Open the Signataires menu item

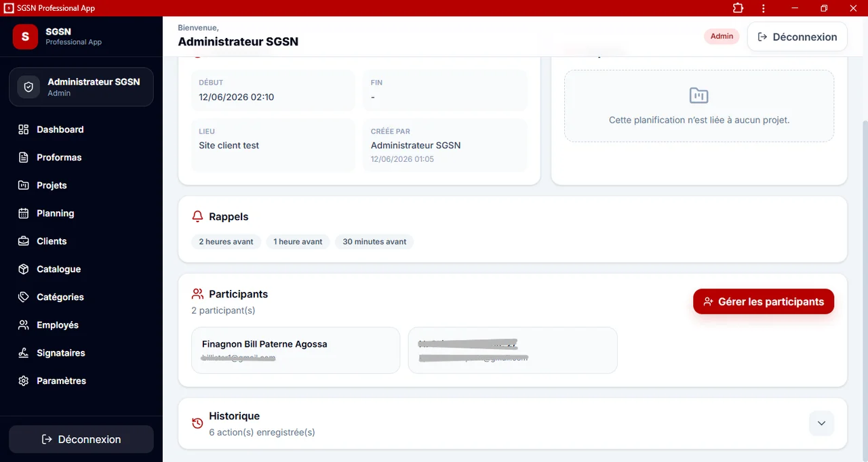tap(81, 353)
